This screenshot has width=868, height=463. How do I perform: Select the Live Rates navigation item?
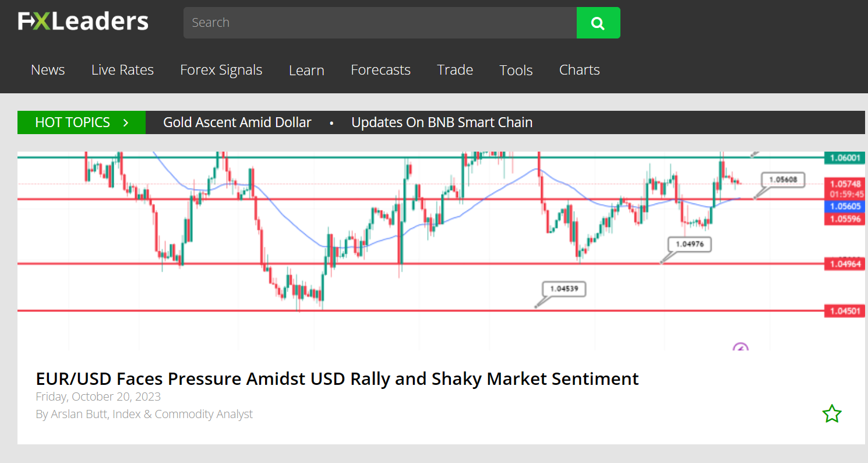pyautogui.click(x=122, y=69)
